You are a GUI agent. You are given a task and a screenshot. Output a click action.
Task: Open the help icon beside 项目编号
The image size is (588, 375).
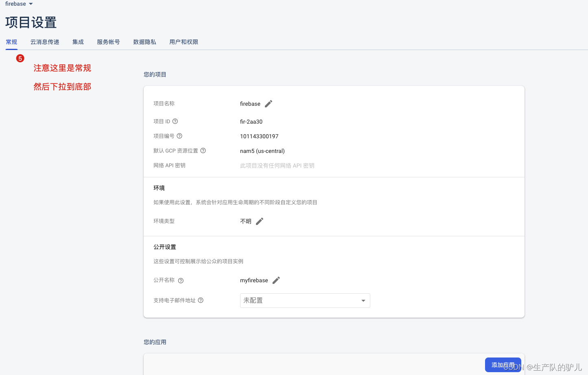(179, 135)
